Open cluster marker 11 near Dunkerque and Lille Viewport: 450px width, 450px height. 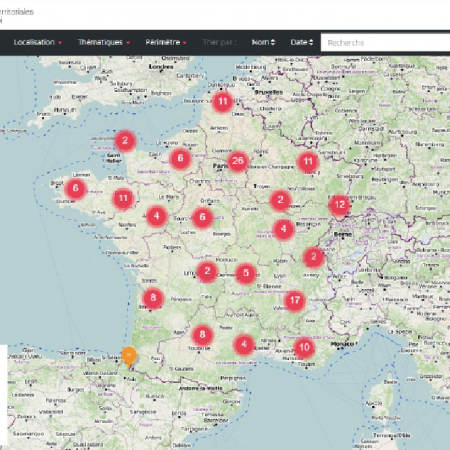click(223, 101)
